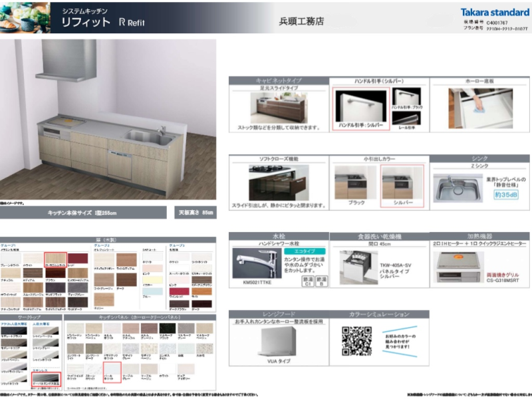Click the エコタイプ eco badge
The image size is (532, 399).
[305, 251]
